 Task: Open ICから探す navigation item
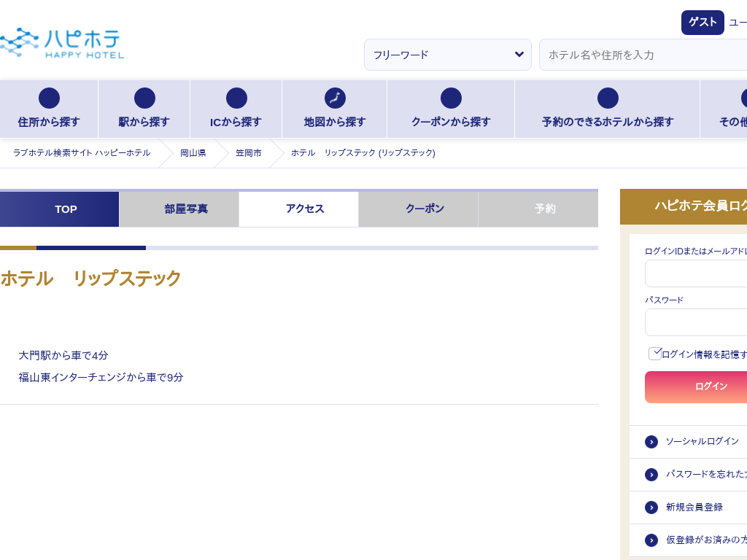pyautogui.click(x=236, y=109)
